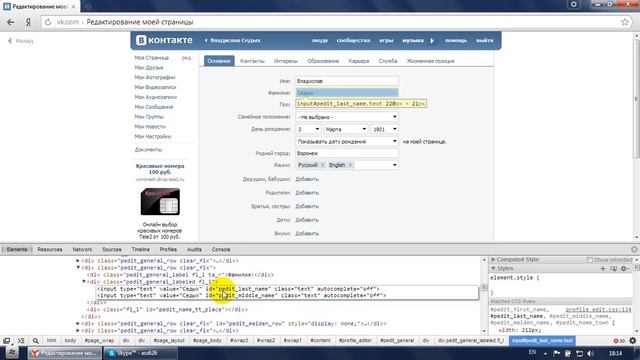Click Добавить next to Дети

click(x=307, y=220)
